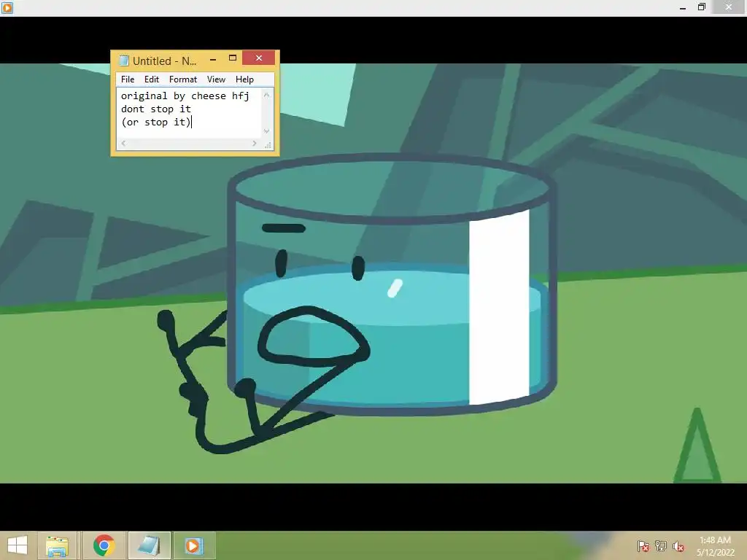
Task: Click the Notepad vertical scrollbar up arrow
Action: point(267,96)
